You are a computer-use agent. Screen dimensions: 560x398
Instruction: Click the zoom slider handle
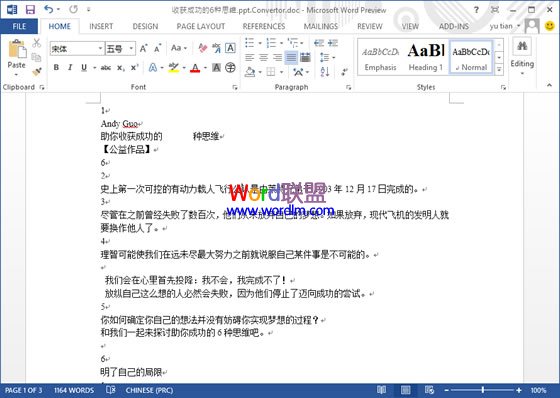(482, 390)
